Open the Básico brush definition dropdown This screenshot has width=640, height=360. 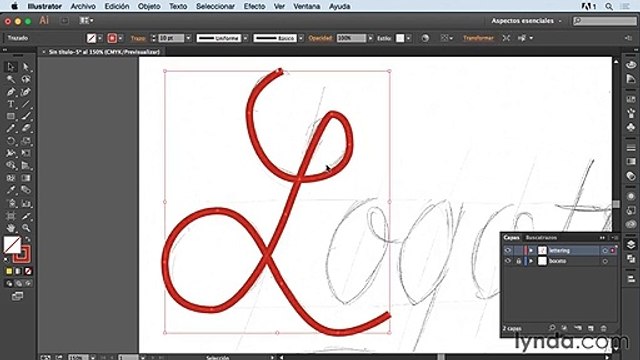point(301,38)
